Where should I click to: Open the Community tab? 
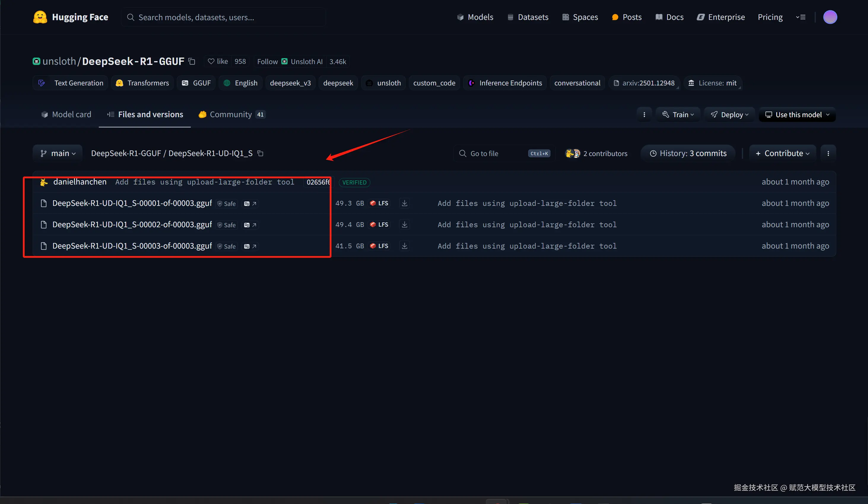click(231, 114)
